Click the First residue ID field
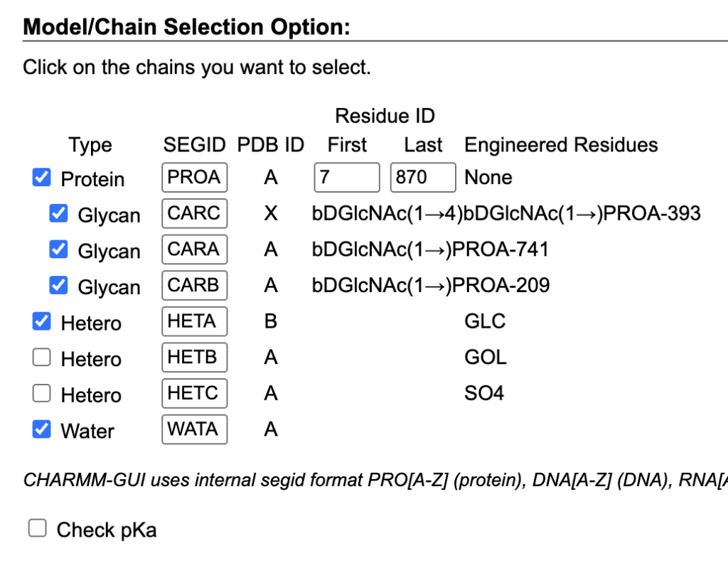This screenshot has width=728, height=573. click(x=346, y=178)
